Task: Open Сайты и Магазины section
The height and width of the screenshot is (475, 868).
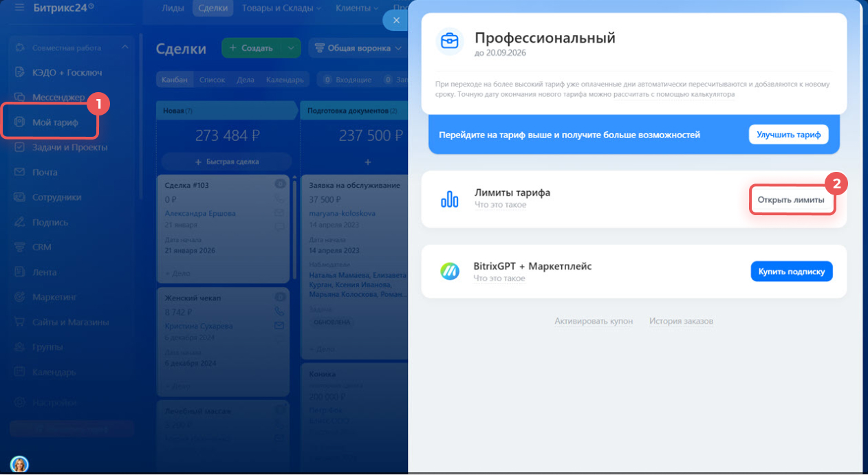Action: pyautogui.click(x=70, y=322)
